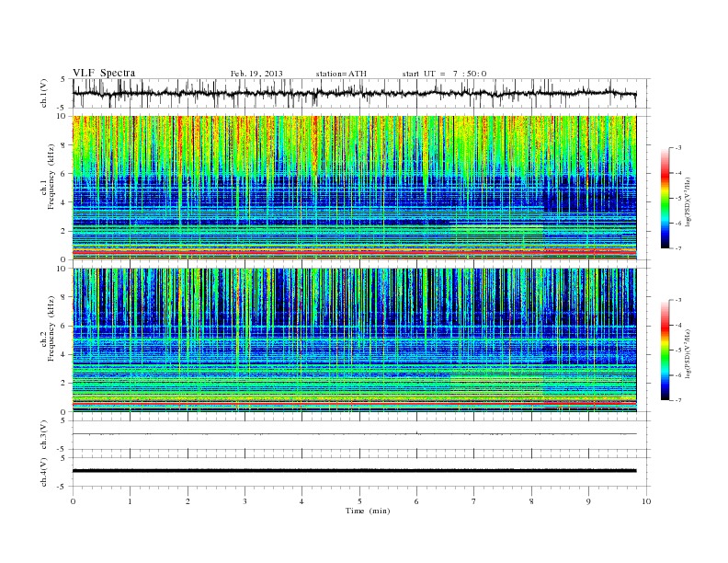Click the ch.1 spectrogram "8" kHz tick label
Image resolution: width=728 pixels, height=563 pixels.
(63, 145)
